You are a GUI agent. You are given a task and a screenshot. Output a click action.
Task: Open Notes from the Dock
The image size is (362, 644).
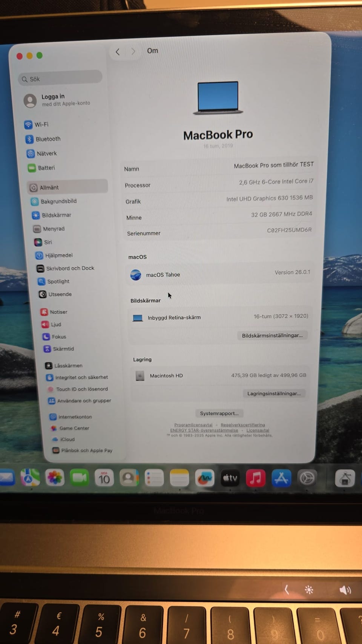(x=179, y=478)
